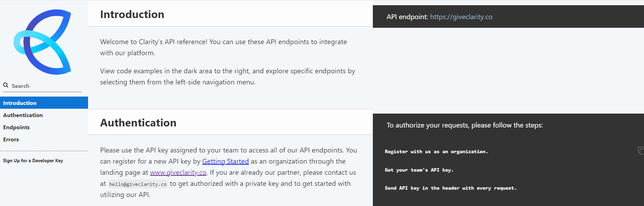The width and height of the screenshot is (644, 206).
Task: Visit the www.giveclarity.co landing page link
Action: tap(178, 172)
